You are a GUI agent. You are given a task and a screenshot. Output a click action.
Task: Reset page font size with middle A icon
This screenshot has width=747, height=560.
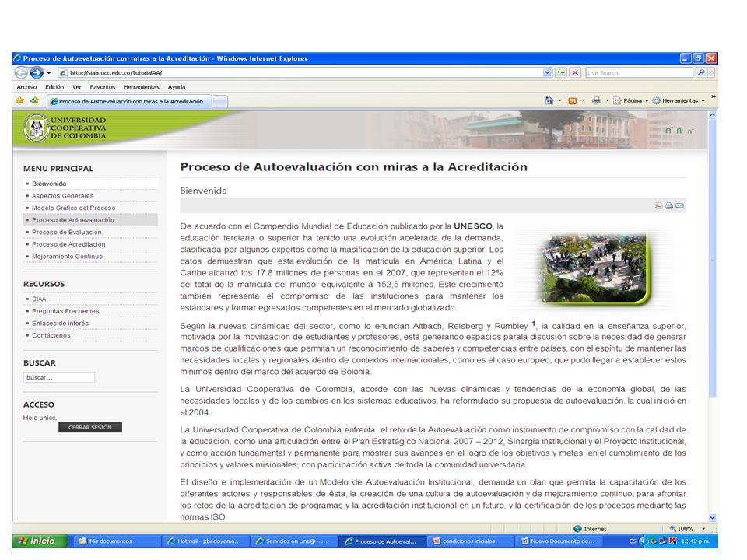click(679, 131)
